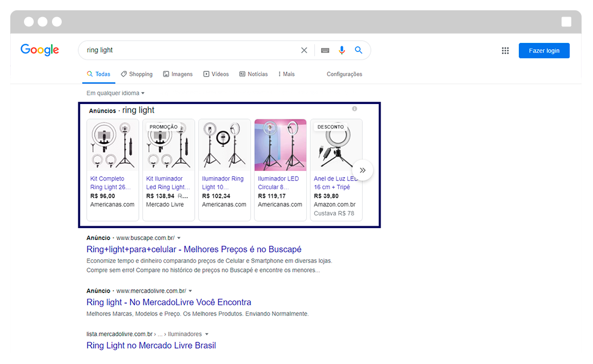
Task: Select the Todas tab
Action: click(98, 74)
